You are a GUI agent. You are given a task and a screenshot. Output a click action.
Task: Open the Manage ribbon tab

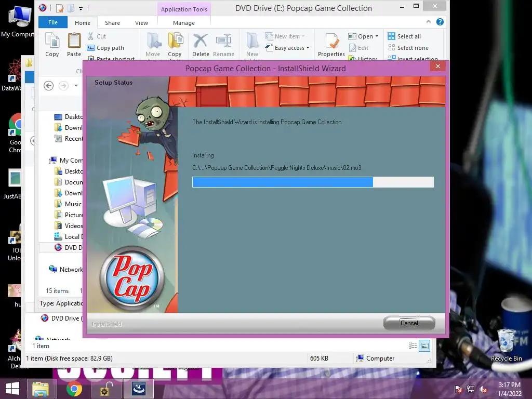184,23
